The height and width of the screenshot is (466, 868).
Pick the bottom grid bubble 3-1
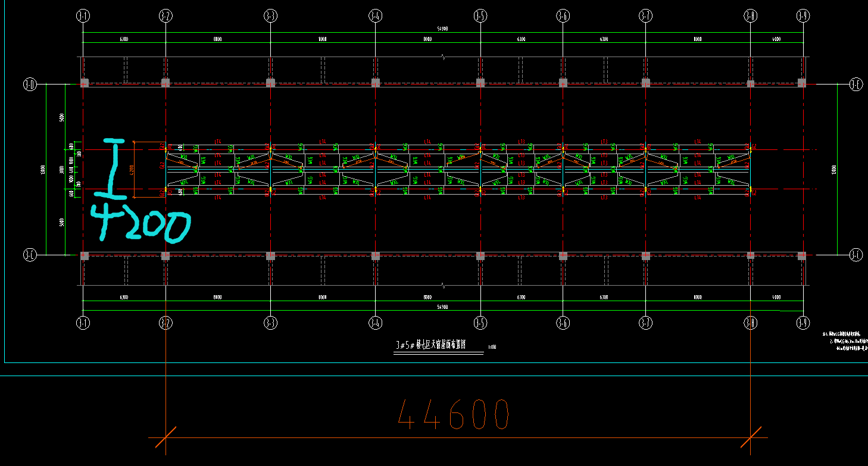[83, 323]
